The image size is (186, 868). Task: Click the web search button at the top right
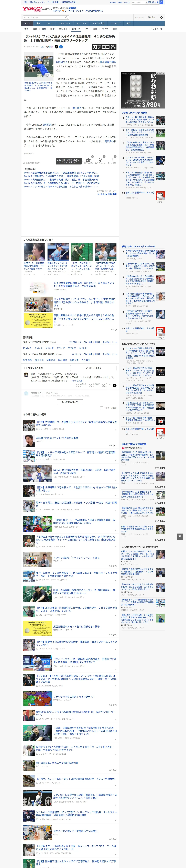(161, 2)
